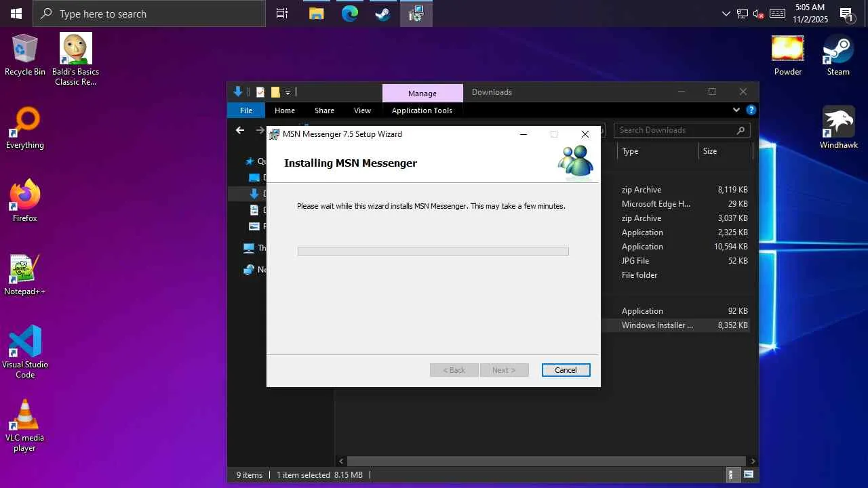Switch to the View ribbon tab

click(362, 110)
